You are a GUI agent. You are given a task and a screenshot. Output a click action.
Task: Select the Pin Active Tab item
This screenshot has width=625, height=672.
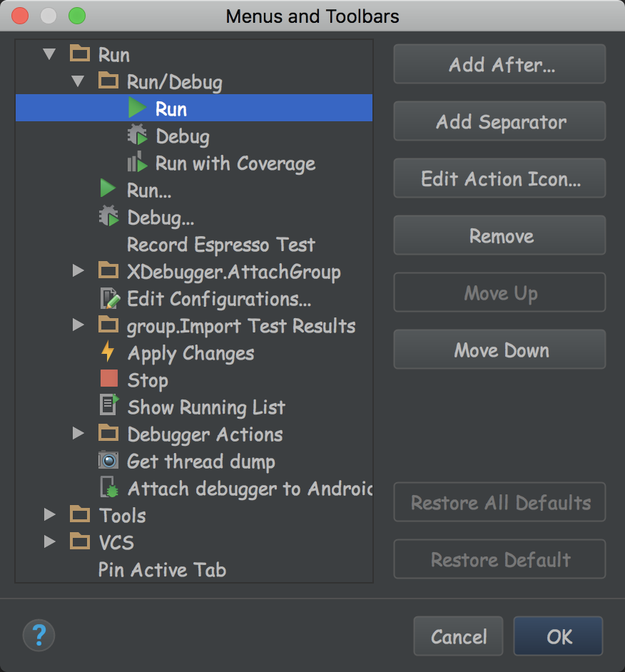(x=162, y=569)
